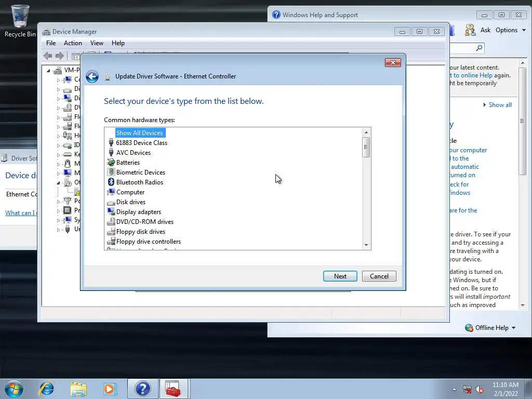The image size is (532, 399).
Task: Click hardware list scrollbar thumb
Action: (366, 147)
